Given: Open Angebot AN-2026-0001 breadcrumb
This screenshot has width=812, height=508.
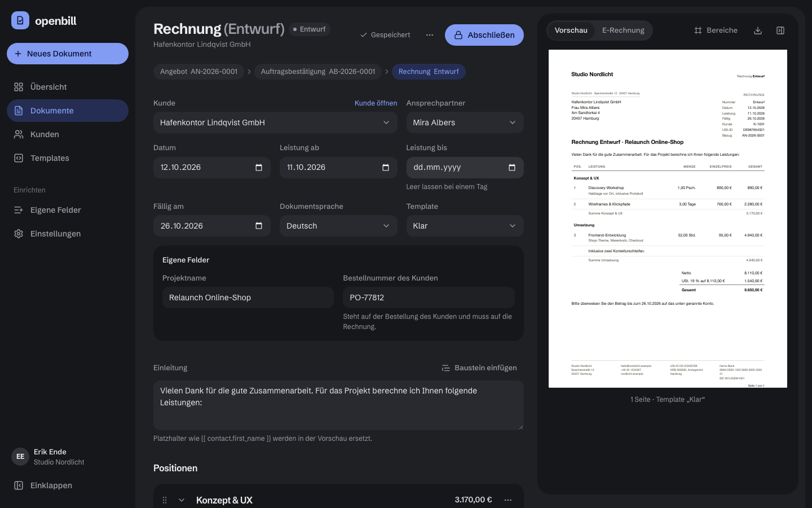Looking at the screenshot, I should tap(198, 72).
